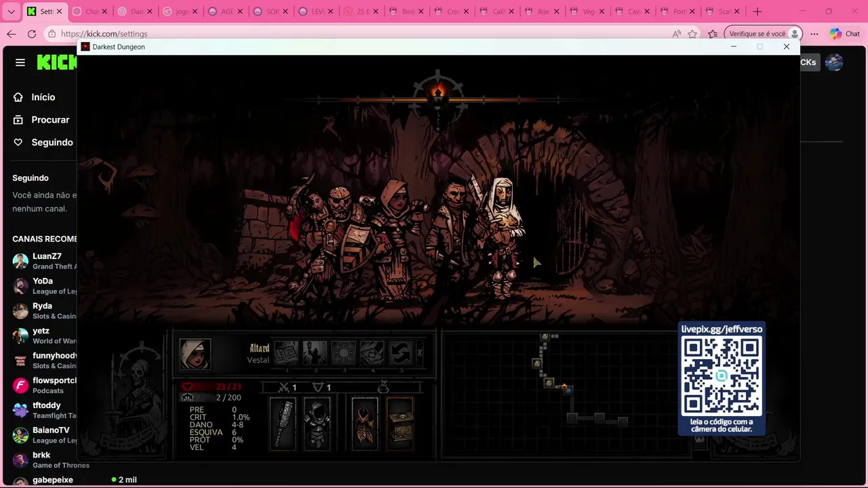Image resolution: width=868 pixels, height=488 pixels.
Task: Open Copilot Chat button
Action: pos(845,34)
